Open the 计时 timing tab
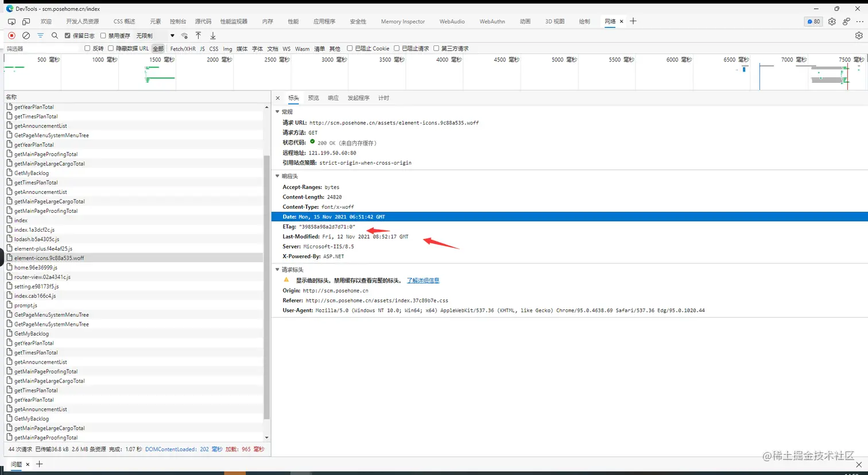The height and width of the screenshot is (475, 868). point(383,98)
